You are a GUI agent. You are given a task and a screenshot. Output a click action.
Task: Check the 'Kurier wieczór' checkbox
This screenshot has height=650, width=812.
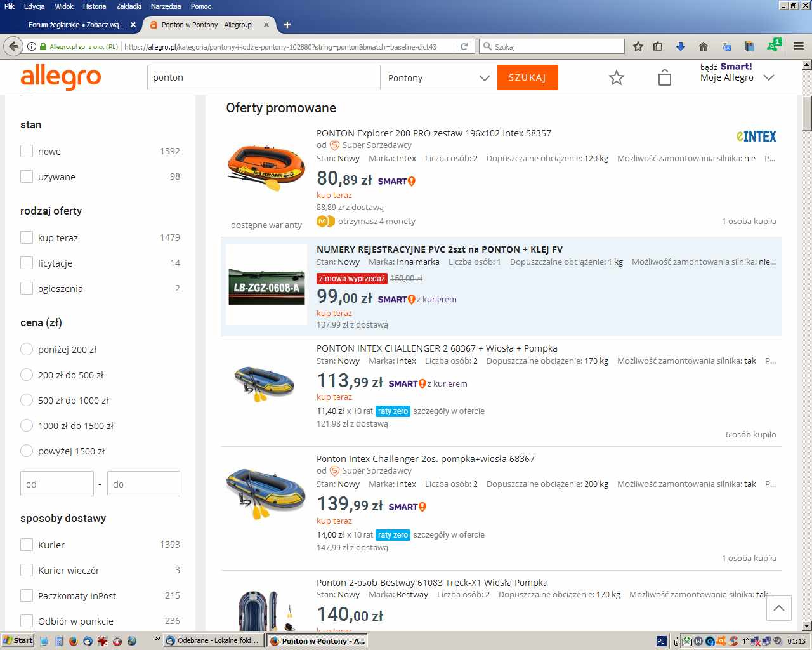pyautogui.click(x=27, y=570)
